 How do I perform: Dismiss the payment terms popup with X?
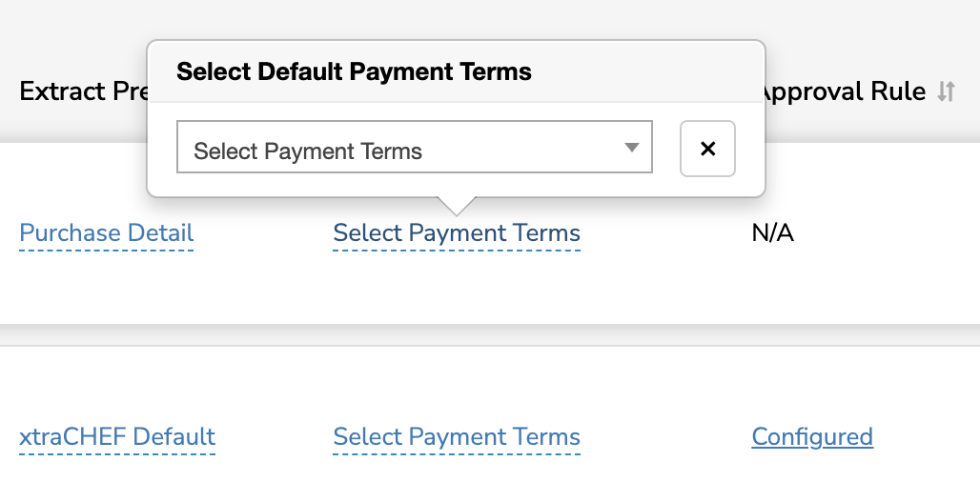(x=707, y=149)
